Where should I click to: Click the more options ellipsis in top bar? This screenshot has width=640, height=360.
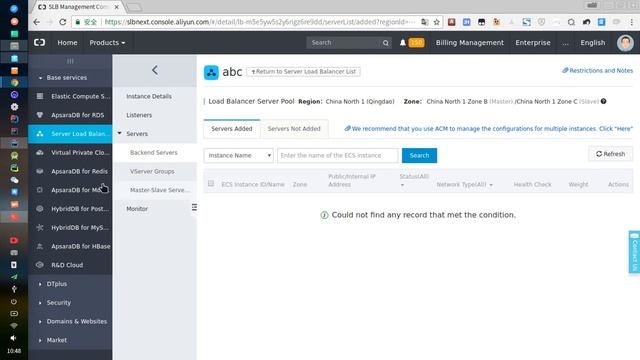[565, 43]
